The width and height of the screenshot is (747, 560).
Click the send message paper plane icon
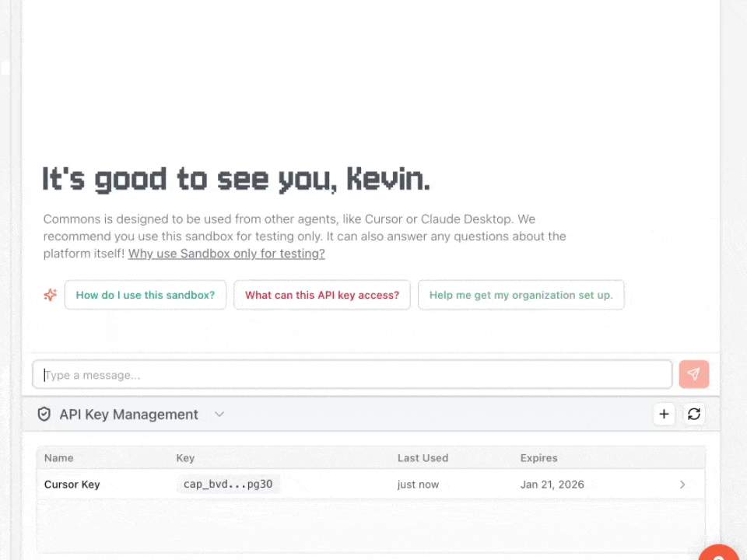693,374
